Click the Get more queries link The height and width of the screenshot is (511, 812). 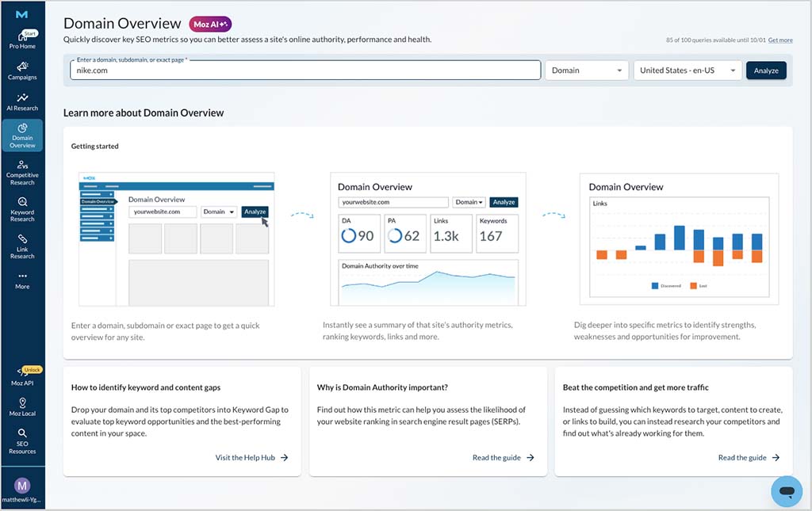click(x=780, y=40)
